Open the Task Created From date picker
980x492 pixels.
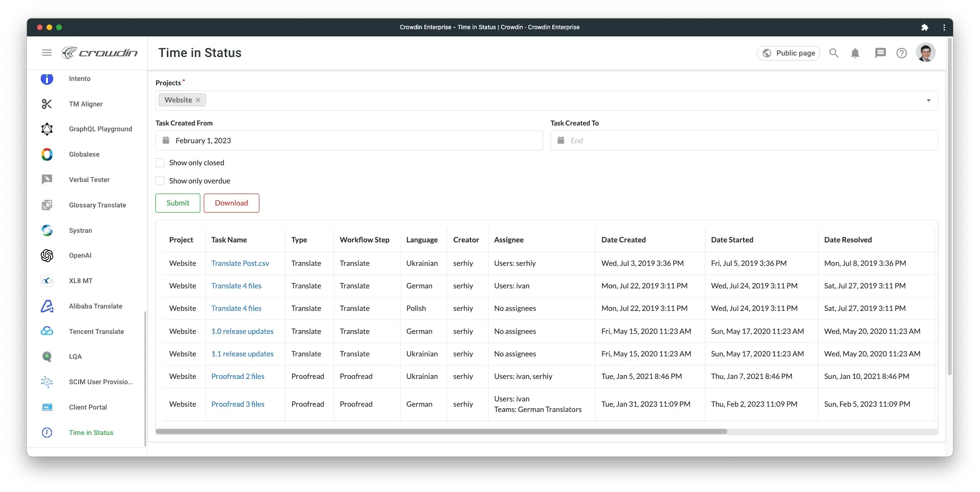pos(349,140)
